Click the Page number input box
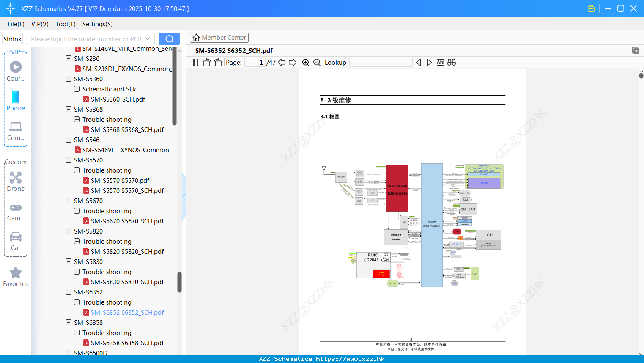 pyautogui.click(x=255, y=63)
